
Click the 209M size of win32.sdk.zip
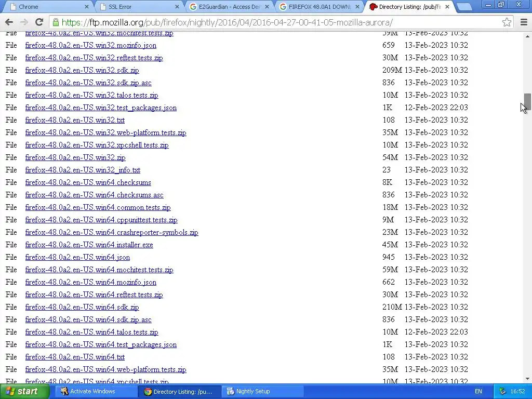pyautogui.click(x=392, y=70)
